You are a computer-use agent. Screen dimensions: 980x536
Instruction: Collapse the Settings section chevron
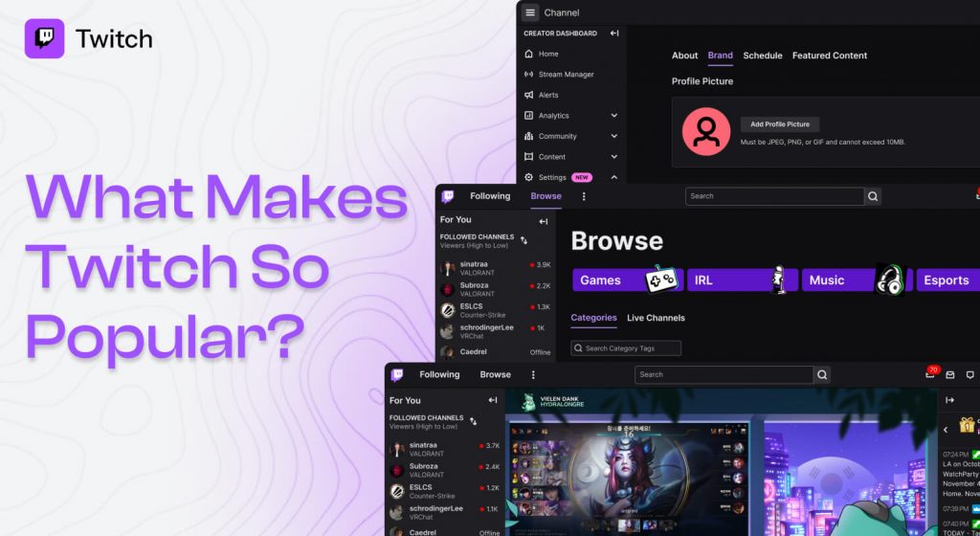[613, 177]
